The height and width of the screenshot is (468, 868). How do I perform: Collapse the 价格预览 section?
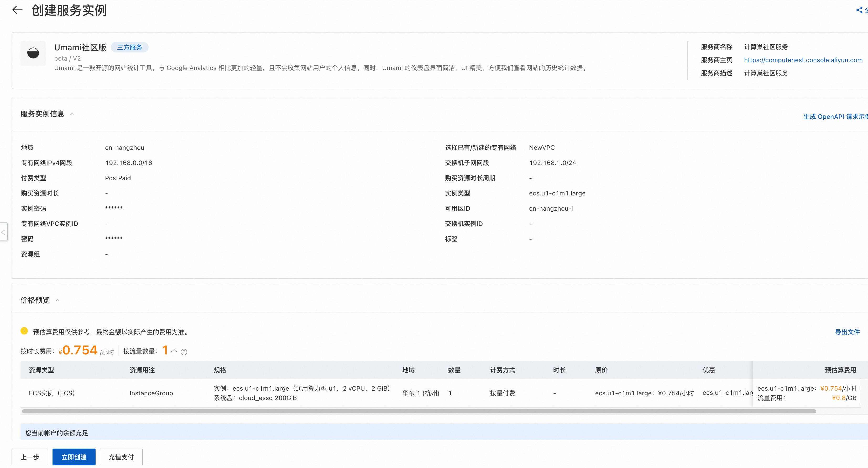(57, 300)
